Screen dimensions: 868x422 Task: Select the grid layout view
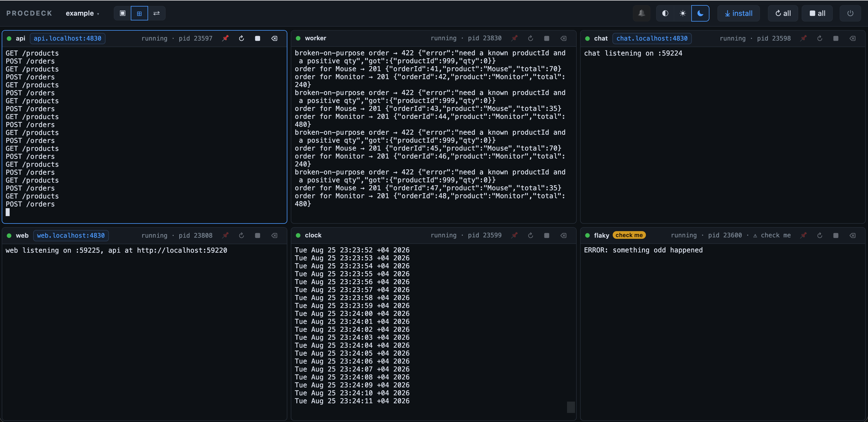point(139,13)
